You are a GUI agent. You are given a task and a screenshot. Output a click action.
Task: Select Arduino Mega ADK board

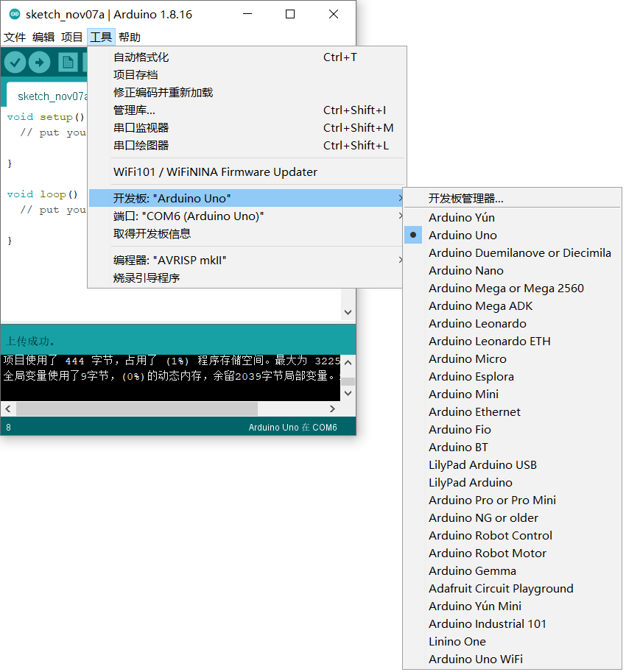click(x=513, y=306)
